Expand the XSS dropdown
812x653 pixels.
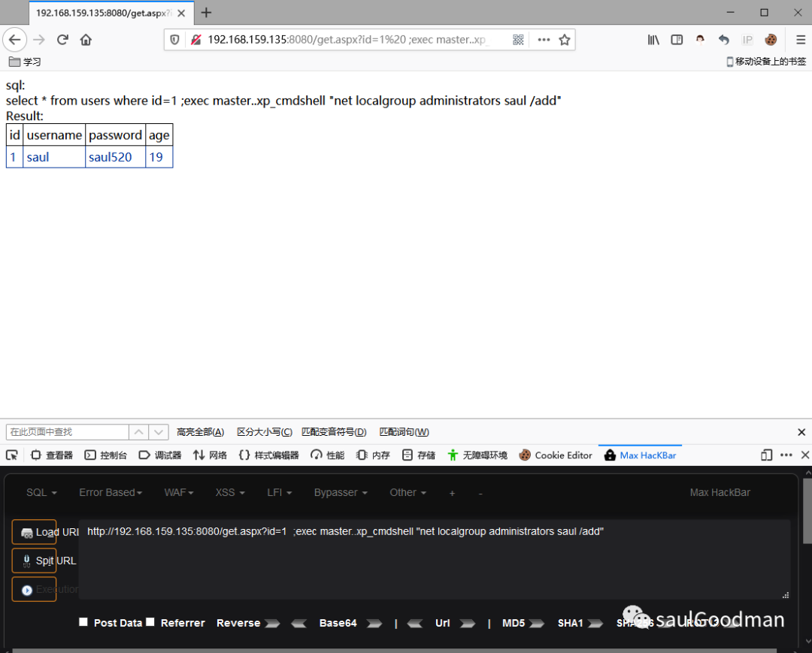230,493
